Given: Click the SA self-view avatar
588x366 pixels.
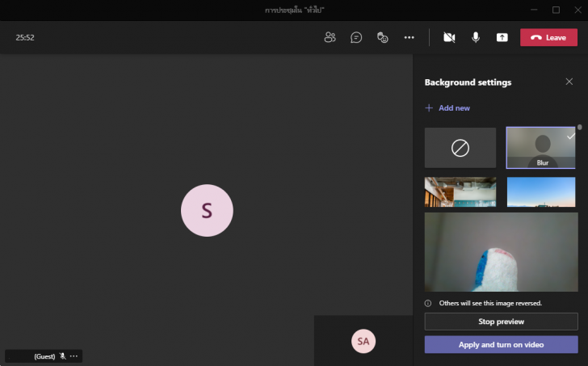Looking at the screenshot, I should click(x=363, y=341).
